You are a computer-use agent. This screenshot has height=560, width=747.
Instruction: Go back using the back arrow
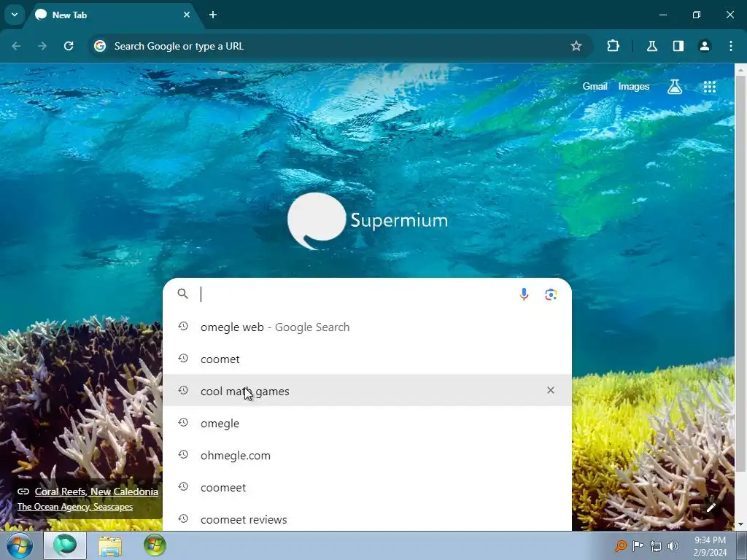16,46
